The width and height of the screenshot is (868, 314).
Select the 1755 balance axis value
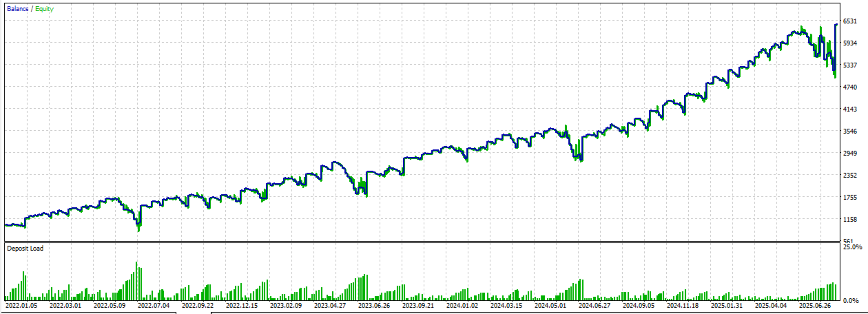pos(849,198)
